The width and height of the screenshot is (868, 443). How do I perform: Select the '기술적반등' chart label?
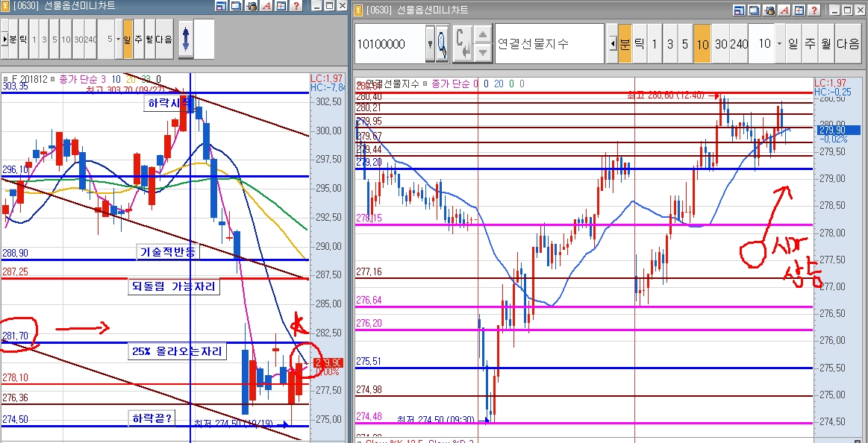click(x=168, y=251)
